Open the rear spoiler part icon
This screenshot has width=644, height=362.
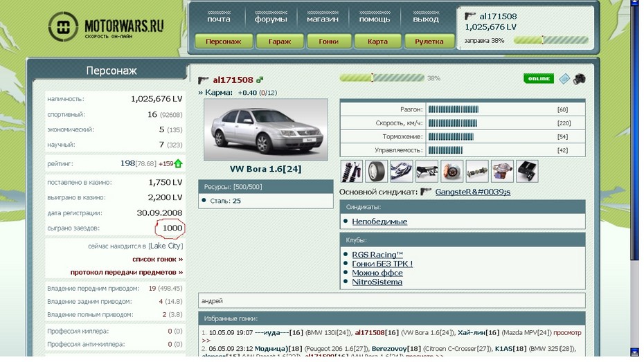coord(427,171)
